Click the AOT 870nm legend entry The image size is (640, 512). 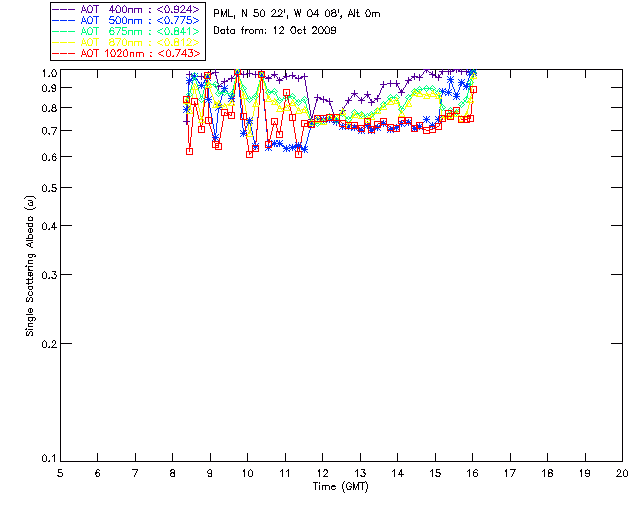(x=126, y=42)
